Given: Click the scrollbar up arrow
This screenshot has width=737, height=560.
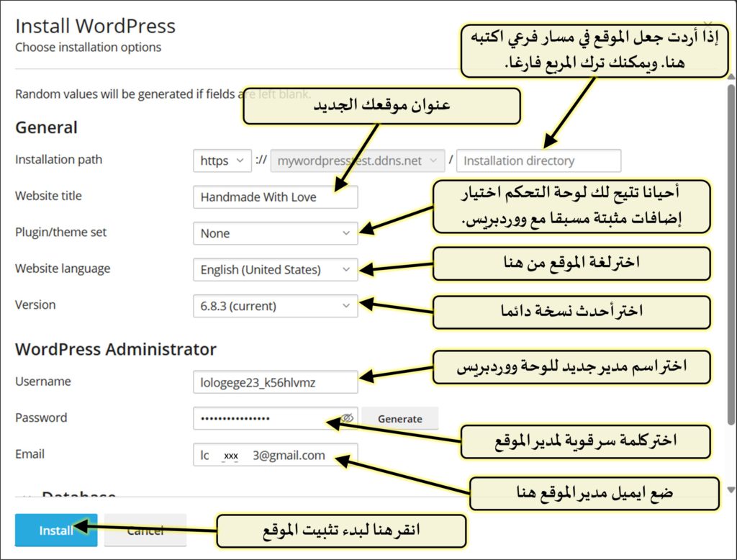Looking at the screenshot, I should pyautogui.click(x=729, y=76).
